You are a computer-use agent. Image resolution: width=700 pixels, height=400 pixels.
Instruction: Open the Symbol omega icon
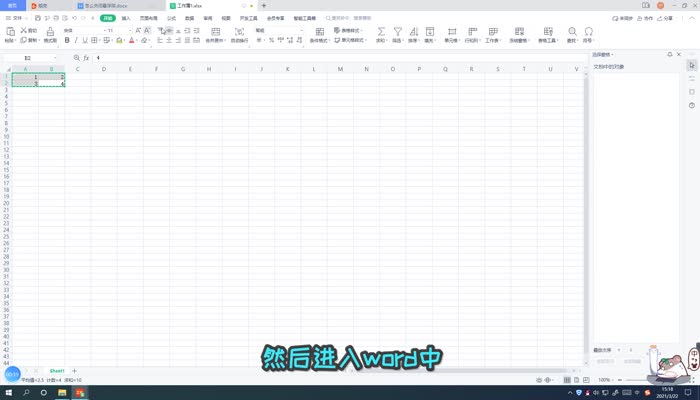point(588,31)
